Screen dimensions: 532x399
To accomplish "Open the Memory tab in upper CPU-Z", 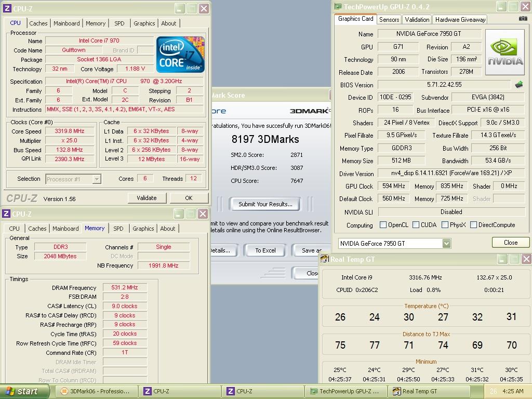I will (x=96, y=23).
